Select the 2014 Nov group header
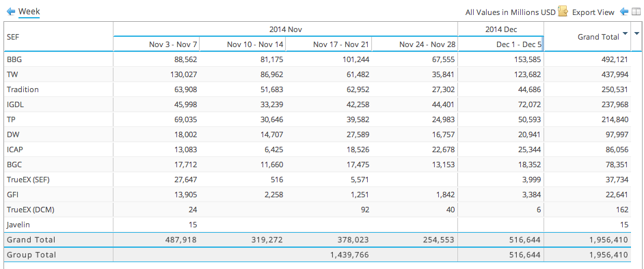 pyautogui.click(x=286, y=29)
